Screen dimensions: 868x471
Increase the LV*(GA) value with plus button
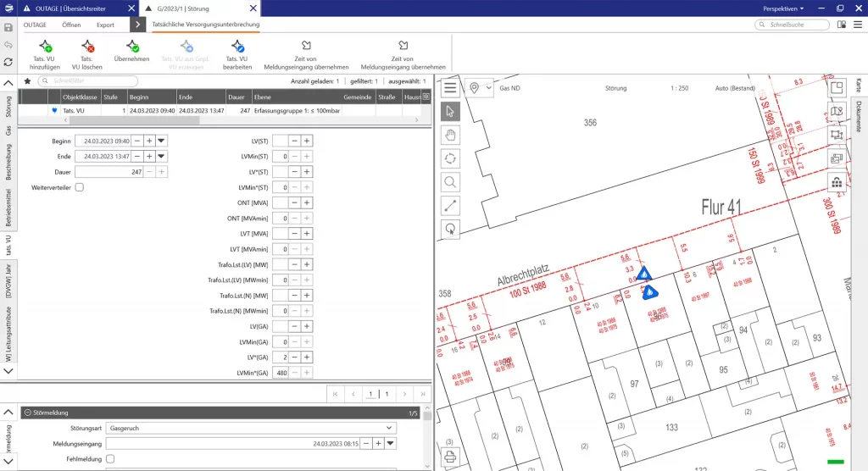point(307,357)
